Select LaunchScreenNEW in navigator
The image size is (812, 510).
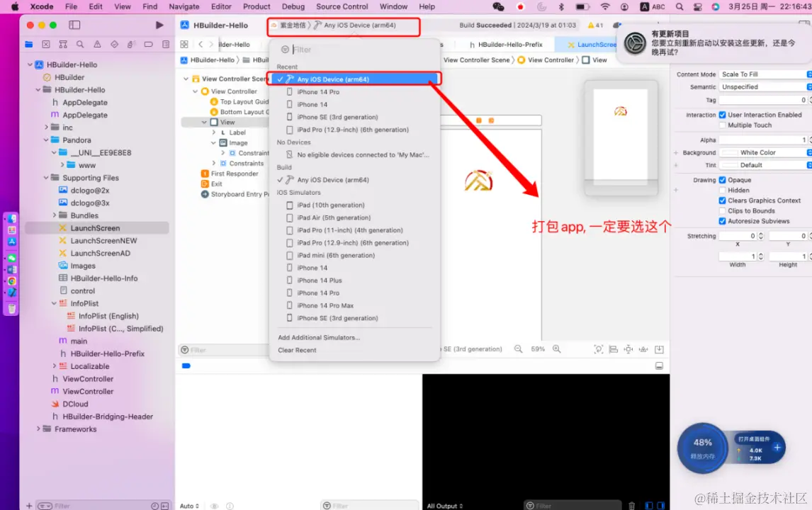click(x=103, y=241)
